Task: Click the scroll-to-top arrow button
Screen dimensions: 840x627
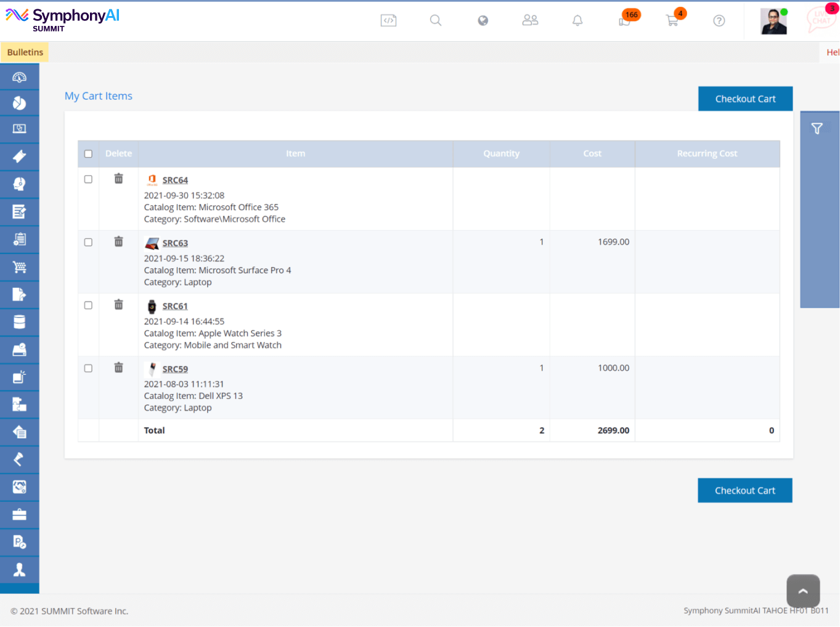Action: [803, 591]
